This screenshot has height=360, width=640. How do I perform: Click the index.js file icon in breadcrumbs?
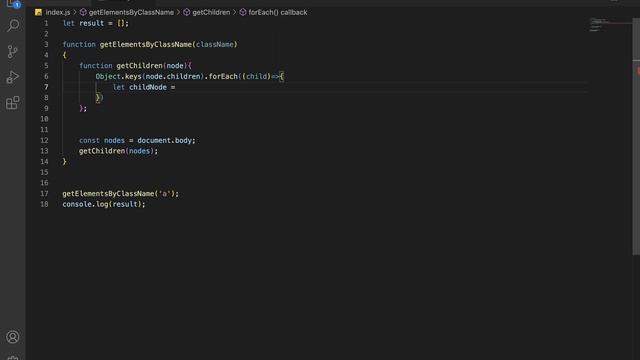point(38,12)
